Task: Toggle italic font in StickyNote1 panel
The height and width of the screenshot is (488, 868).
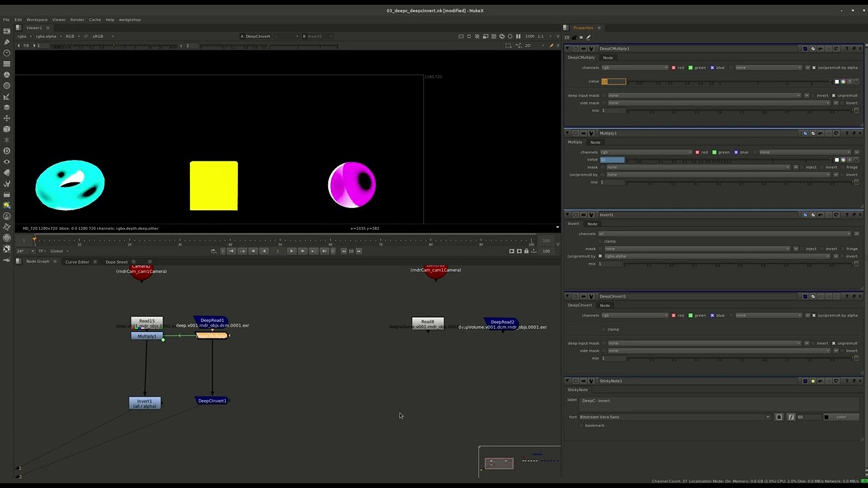Action: (791, 417)
